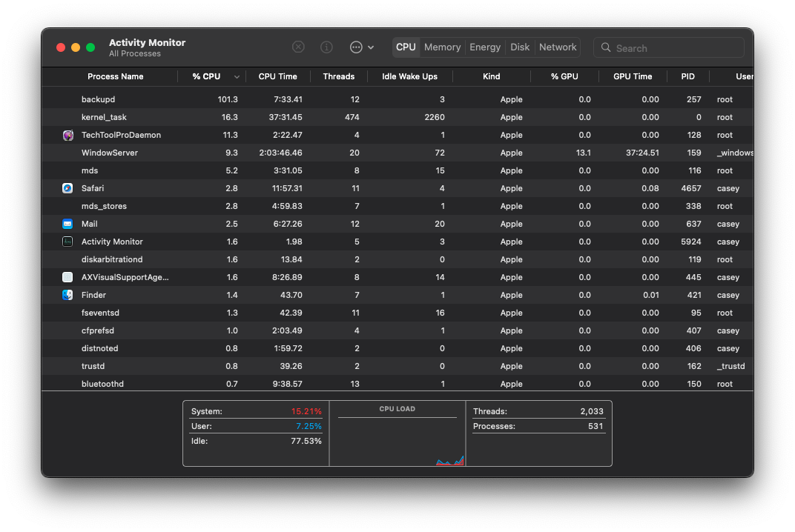This screenshot has height=532, width=795.
Task: Open the Disk tab
Action: point(520,47)
